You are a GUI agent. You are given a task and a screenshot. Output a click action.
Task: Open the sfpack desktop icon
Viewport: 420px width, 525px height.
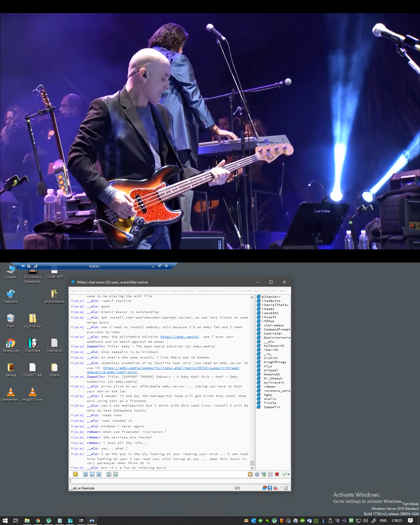55,370
